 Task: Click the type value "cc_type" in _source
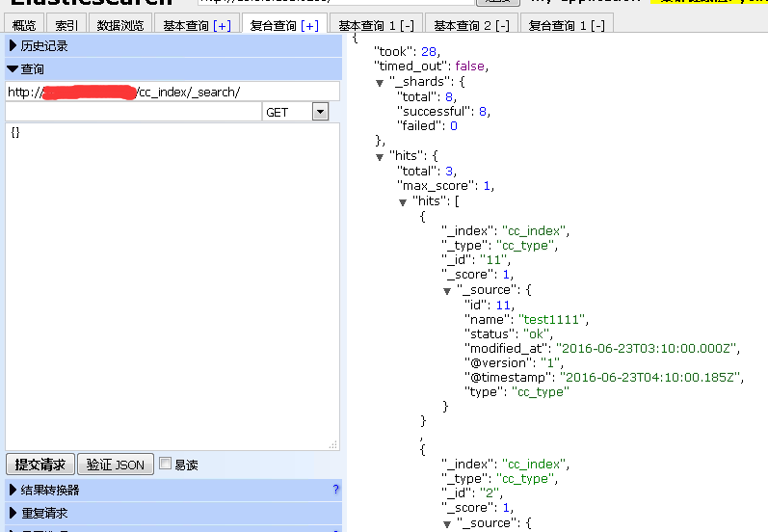pos(541,392)
